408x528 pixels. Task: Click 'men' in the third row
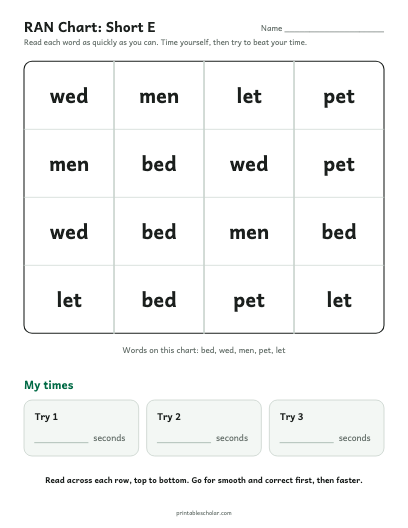click(249, 233)
